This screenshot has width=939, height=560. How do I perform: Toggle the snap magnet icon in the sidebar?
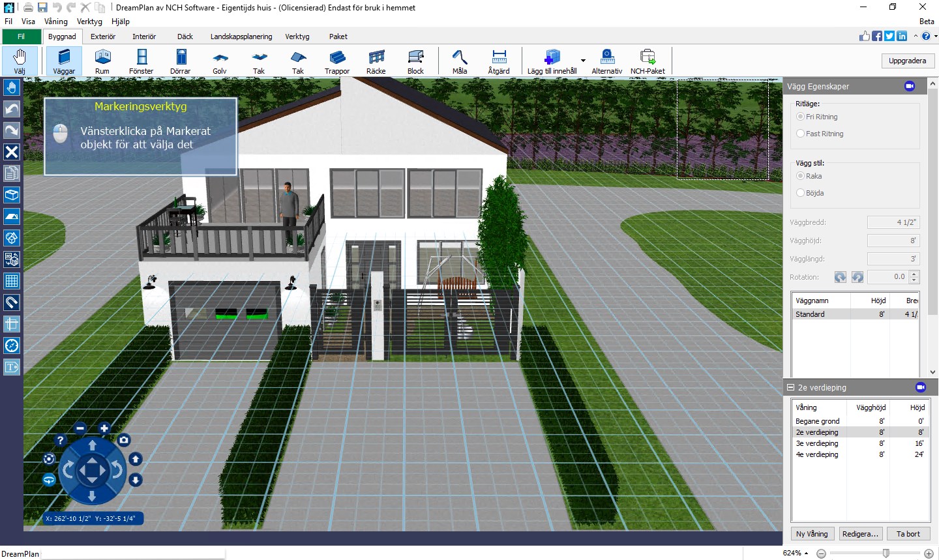(11, 302)
